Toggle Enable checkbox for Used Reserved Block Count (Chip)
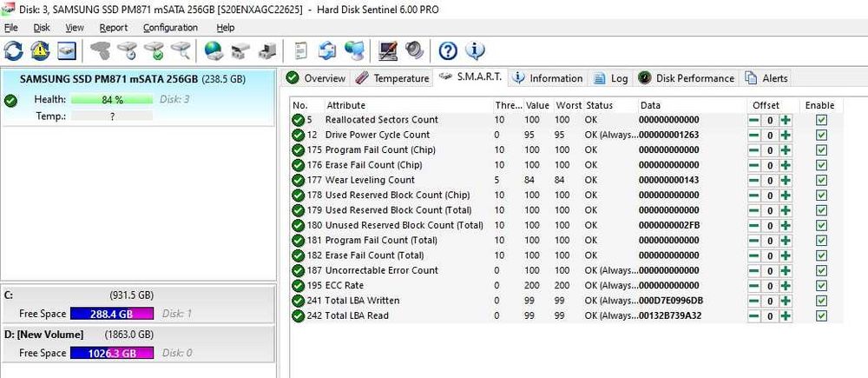This screenshot has height=378, width=868. [821, 196]
